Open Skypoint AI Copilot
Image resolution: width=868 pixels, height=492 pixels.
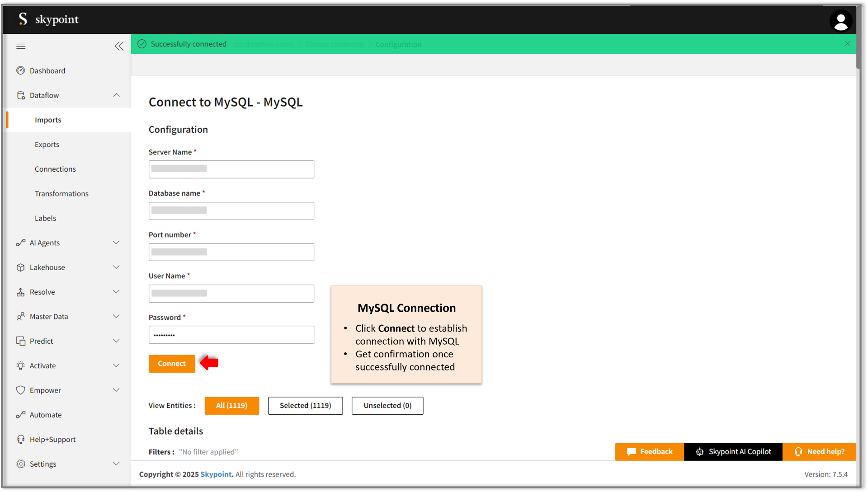[x=733, y=451]
